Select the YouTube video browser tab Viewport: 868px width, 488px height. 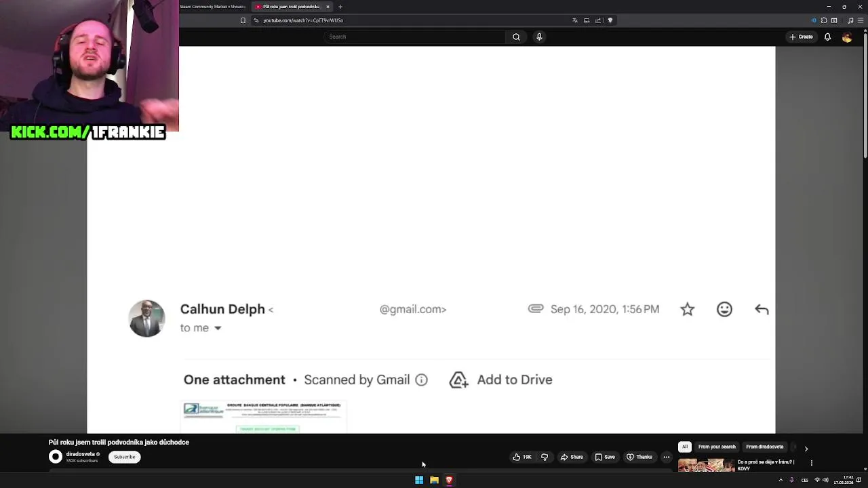(292, 7)
